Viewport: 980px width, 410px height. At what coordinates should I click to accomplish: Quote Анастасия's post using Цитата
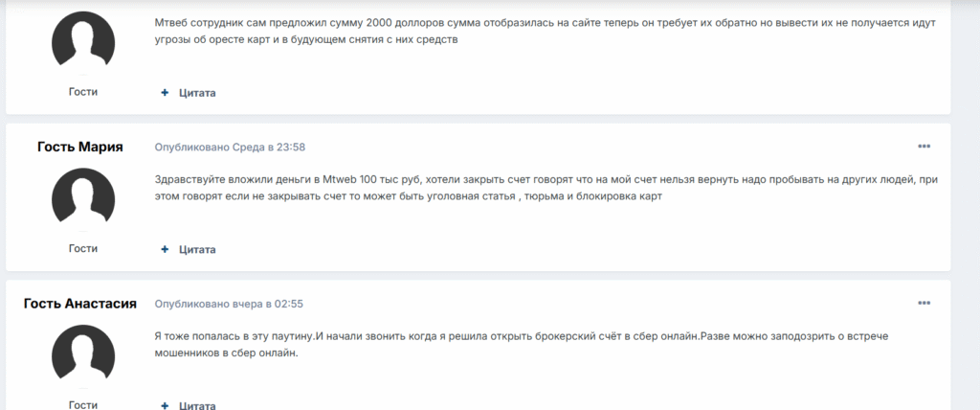pos(197,405)
